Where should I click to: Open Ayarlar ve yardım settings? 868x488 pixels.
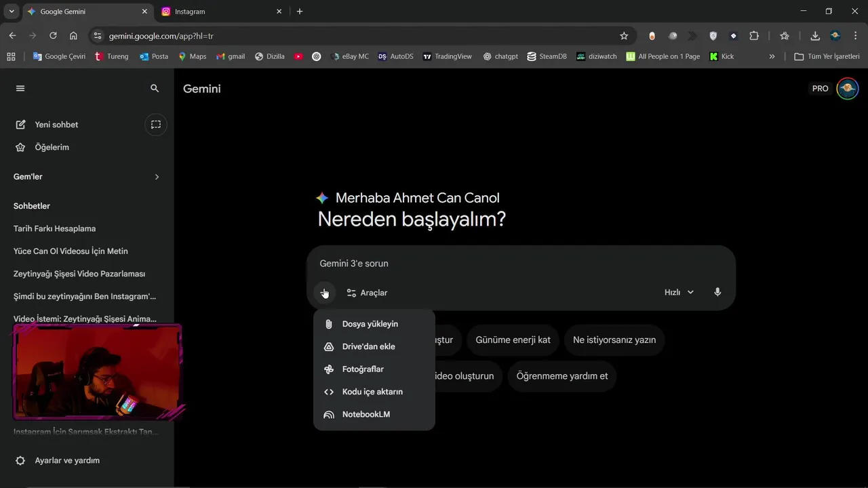point(58,460)
